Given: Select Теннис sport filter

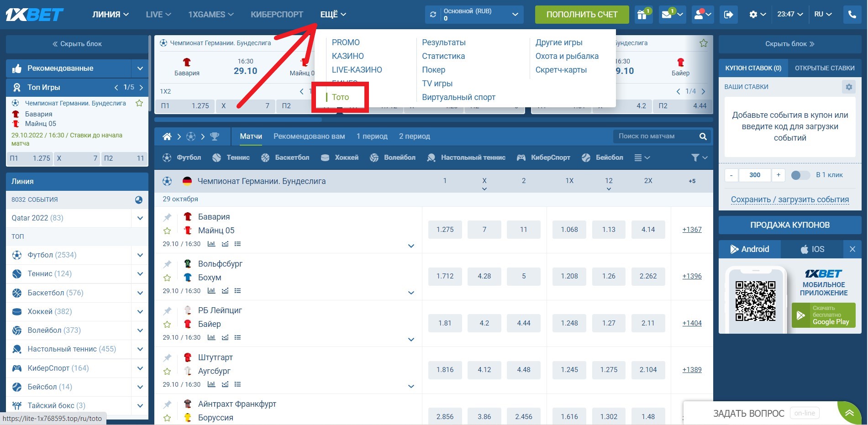Looking at the screenshot, I should (231, 157).
